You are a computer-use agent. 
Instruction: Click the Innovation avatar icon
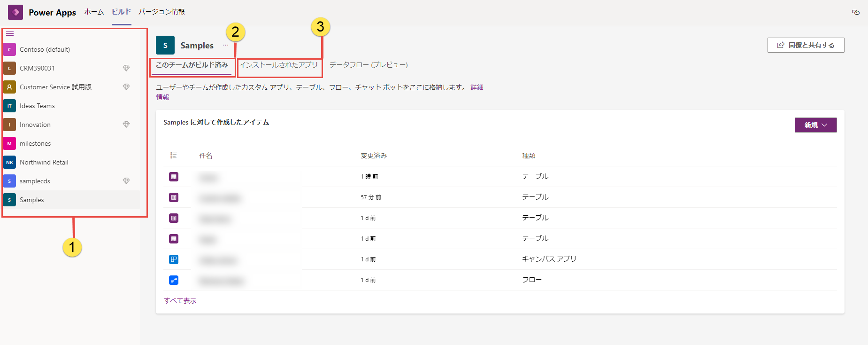tap(9, 125)
